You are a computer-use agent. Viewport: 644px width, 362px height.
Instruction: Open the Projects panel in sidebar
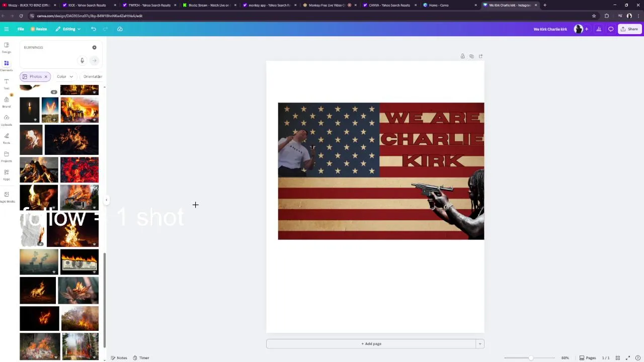click(7, 156)
